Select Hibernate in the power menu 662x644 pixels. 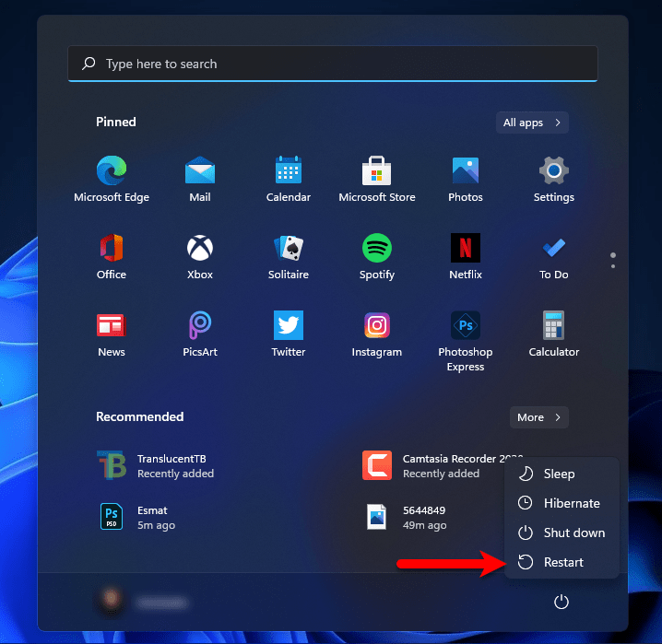click(x=562, y=503)
